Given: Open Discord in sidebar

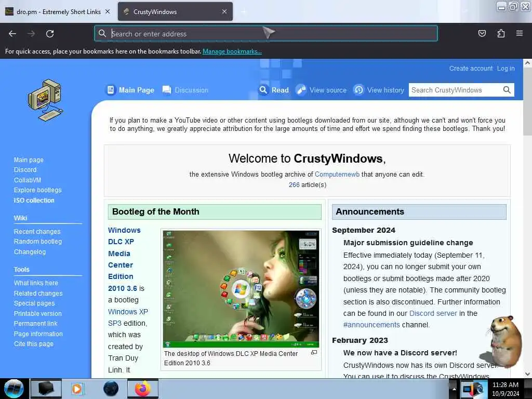Looking at the screenshot, I should (25, 170).
